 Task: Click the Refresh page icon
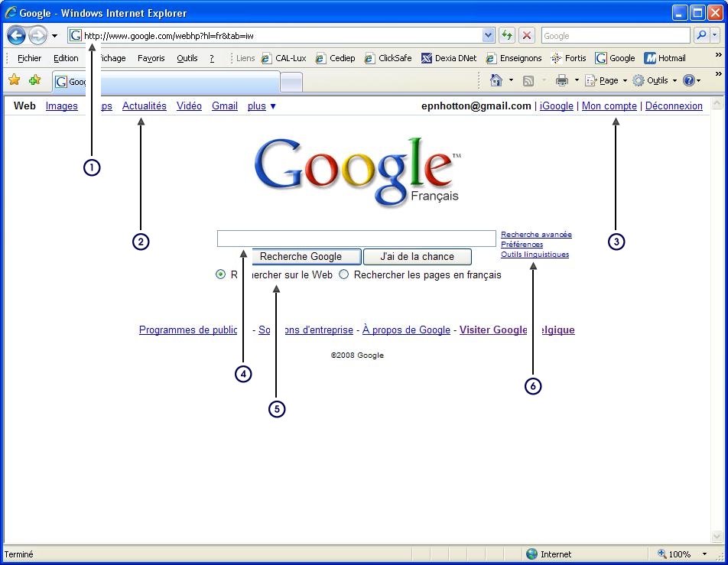pos(506,35)
